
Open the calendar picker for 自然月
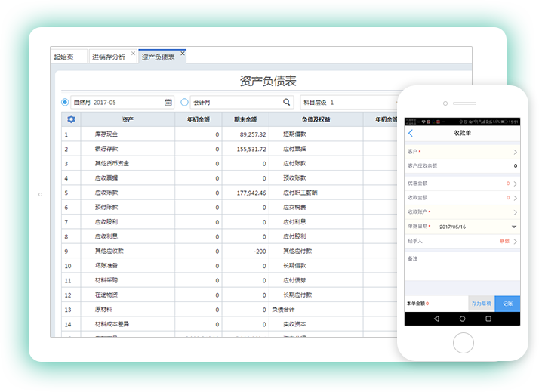(x=168, y=102)
